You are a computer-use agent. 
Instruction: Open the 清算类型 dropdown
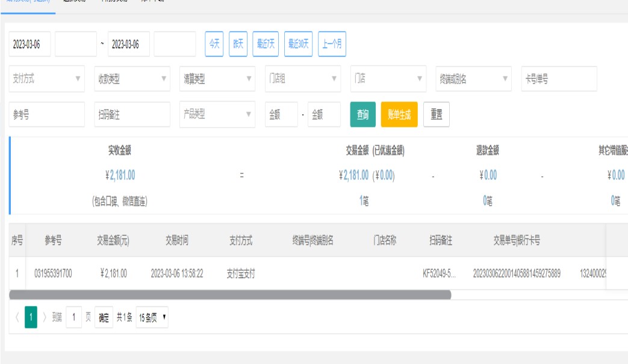pyautogui.click(x=217, y=79)
